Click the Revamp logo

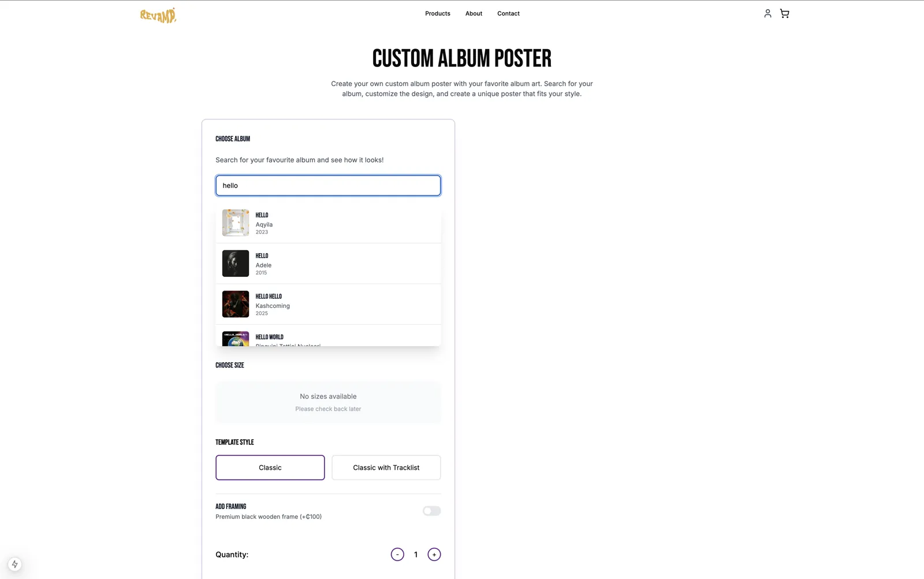[158, 16]
